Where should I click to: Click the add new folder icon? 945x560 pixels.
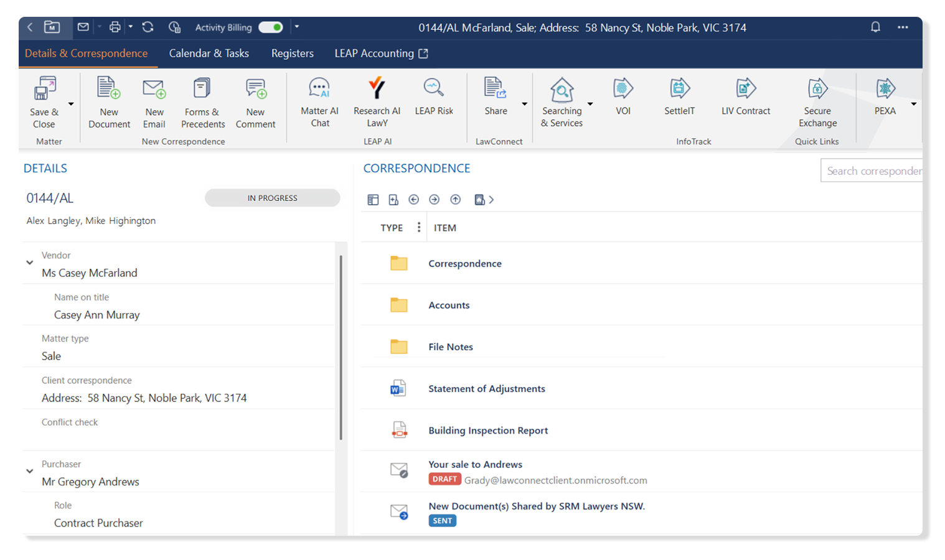[x=393, y=200]
